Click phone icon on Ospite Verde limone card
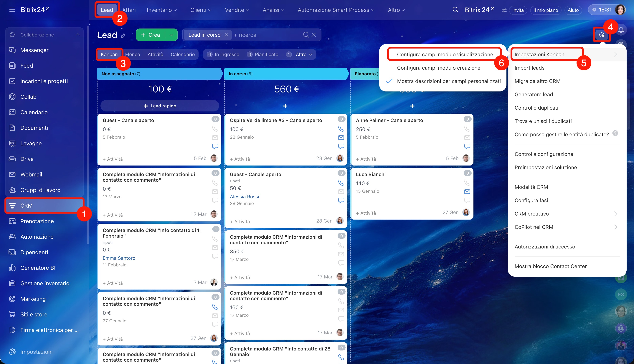This screenshot has width=634, height=364. [x=341, y=129]
